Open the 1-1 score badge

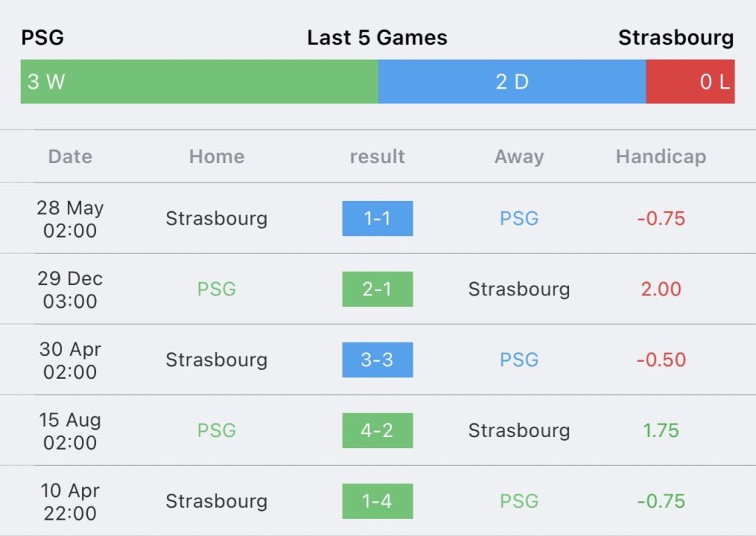[x=377, y=219]
